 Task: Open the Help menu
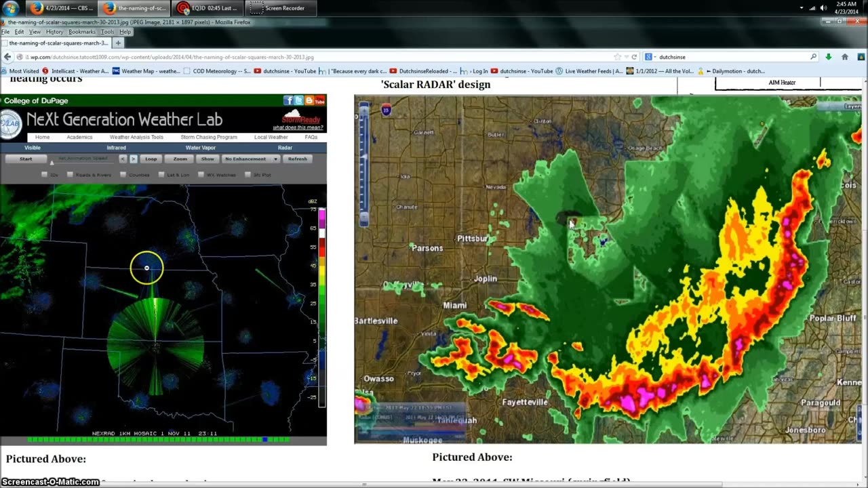(125, 32)
